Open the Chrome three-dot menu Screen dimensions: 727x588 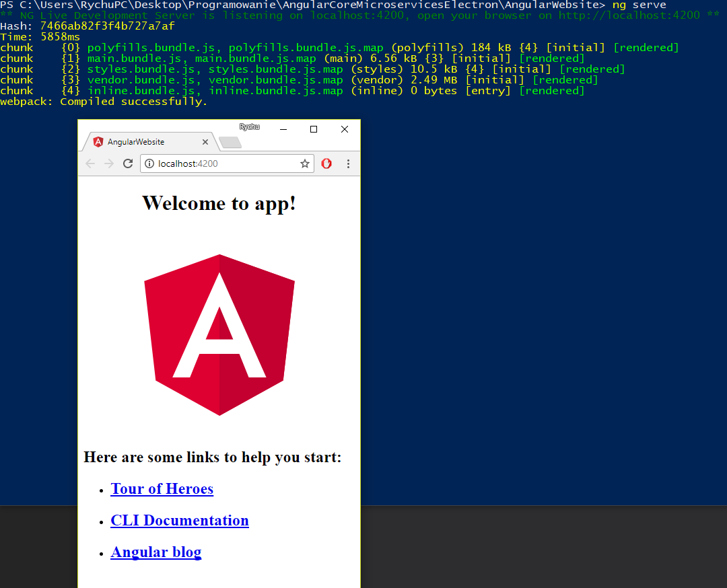tap(348, 163)
